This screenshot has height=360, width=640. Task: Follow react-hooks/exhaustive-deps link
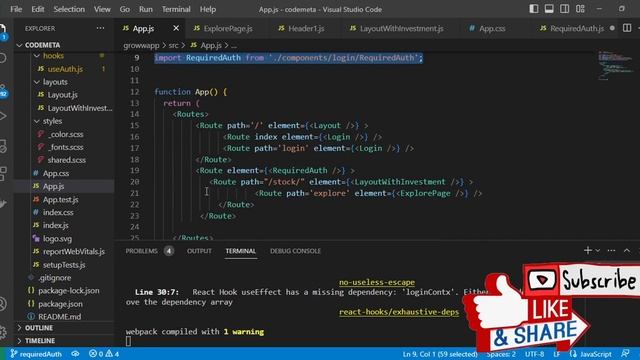click(x=399, y=312)
